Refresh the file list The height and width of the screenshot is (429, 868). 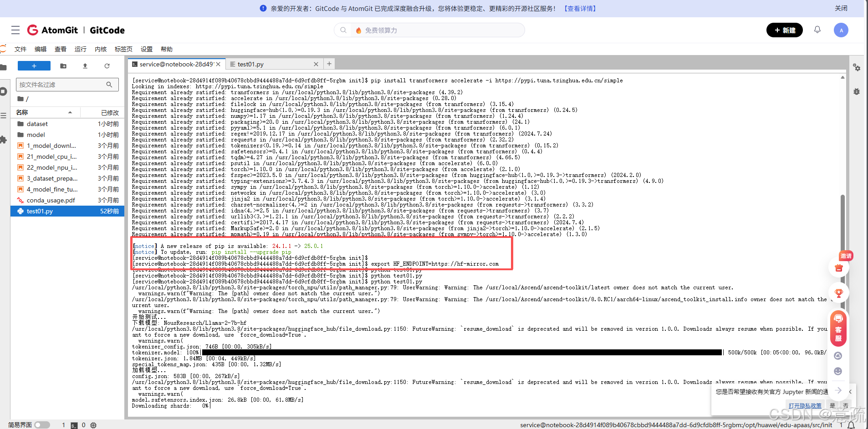pyautogui.click(x=107, y=66)
